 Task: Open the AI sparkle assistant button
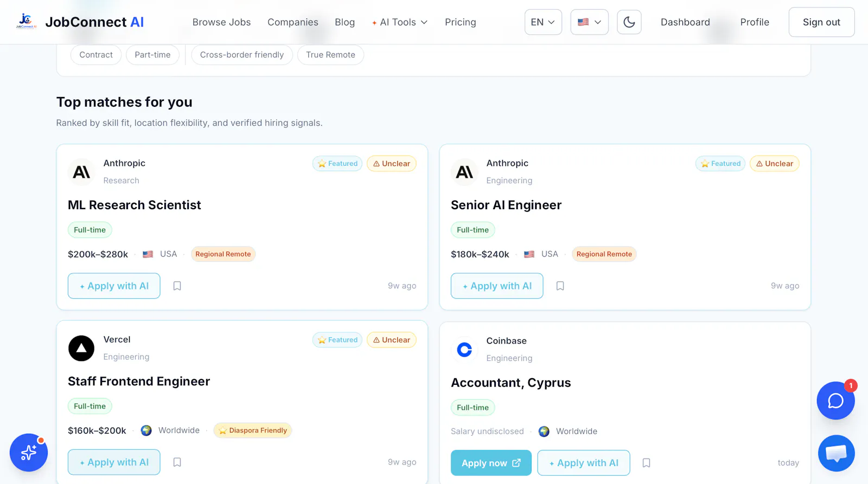tap(29, 453)
